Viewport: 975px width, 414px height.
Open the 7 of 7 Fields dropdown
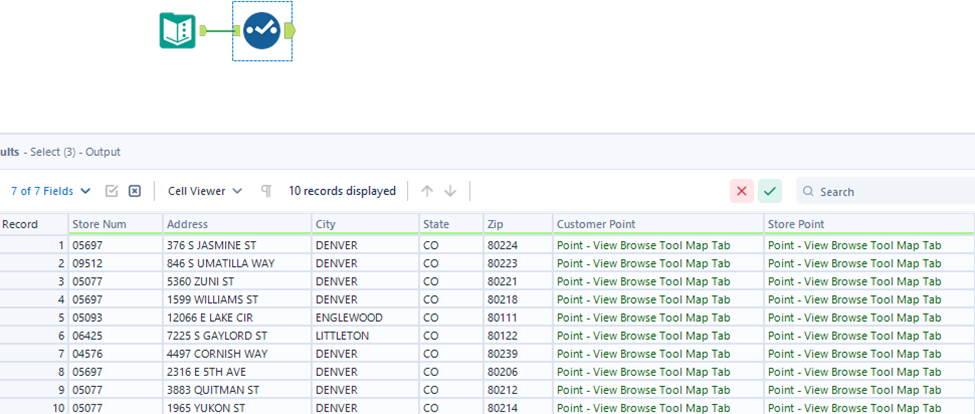[x=51, y=191]
